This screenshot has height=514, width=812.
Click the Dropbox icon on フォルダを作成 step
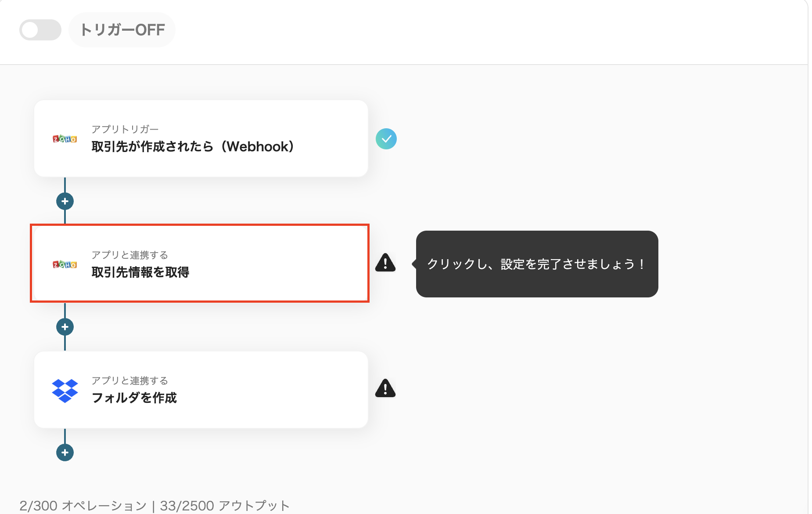tap(66, 390)
